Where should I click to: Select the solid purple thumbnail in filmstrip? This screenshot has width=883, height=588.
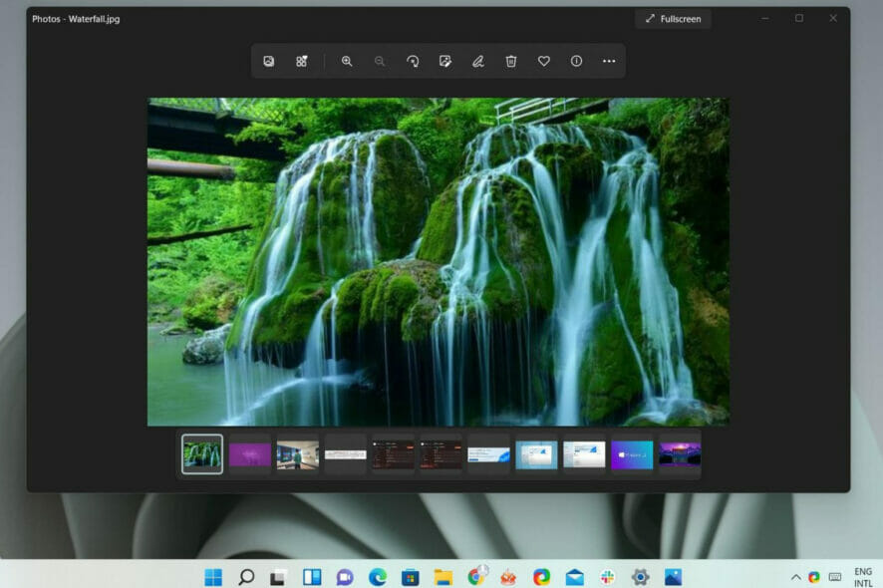click(x=250, y=453)
